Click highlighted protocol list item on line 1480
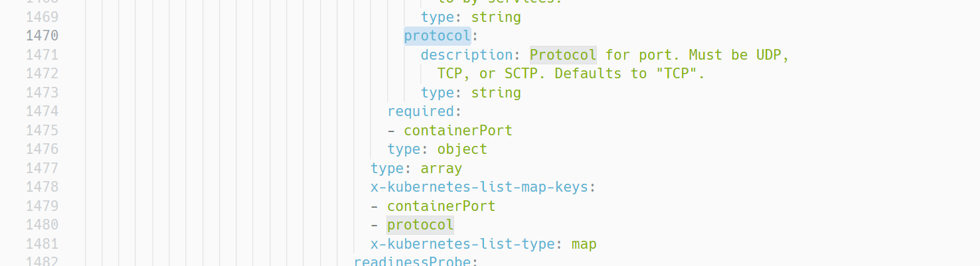 pyautogui.click(x=420, y=225)
